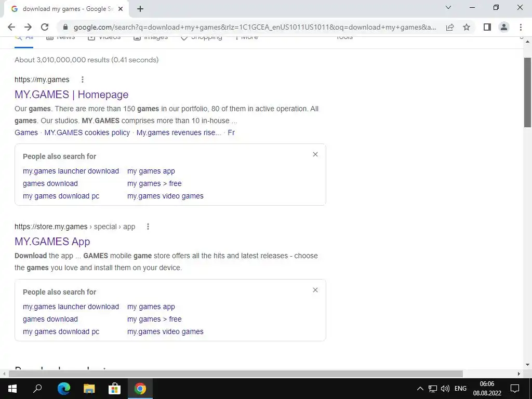
Task: Search 'my games app' in first box
Action: 151,171
